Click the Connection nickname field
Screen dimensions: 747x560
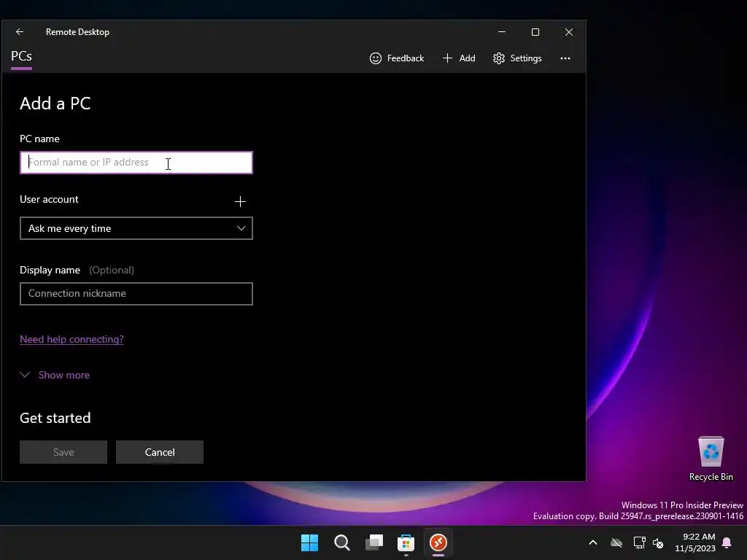pos(136,293)
